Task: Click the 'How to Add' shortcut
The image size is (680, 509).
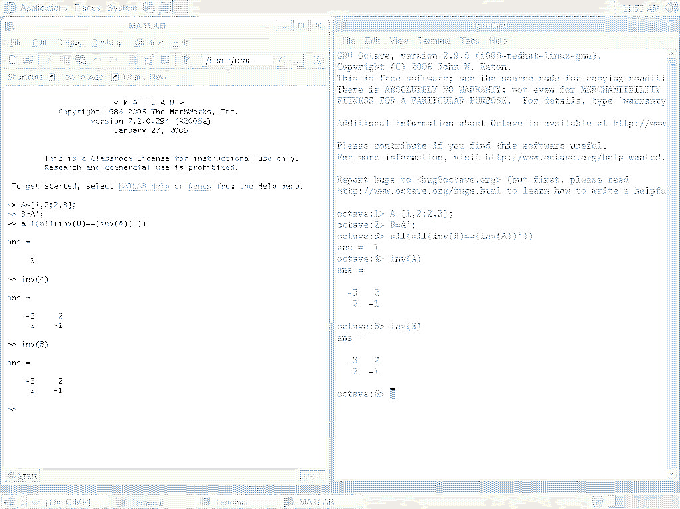Action: tap(74, 76)
